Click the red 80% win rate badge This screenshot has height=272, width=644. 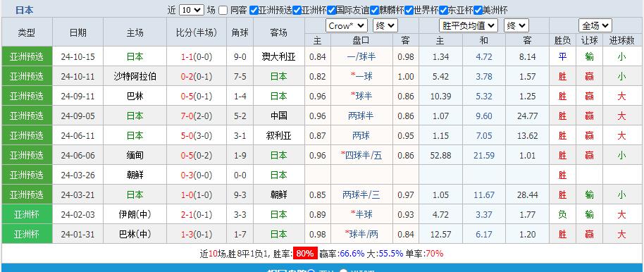pos(305,254)
